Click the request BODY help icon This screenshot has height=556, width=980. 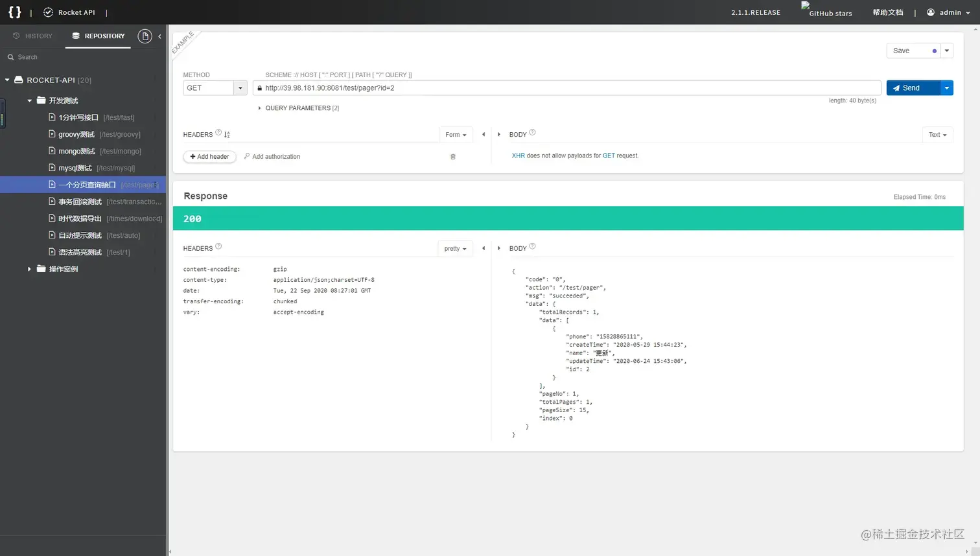tap(532, 132)
